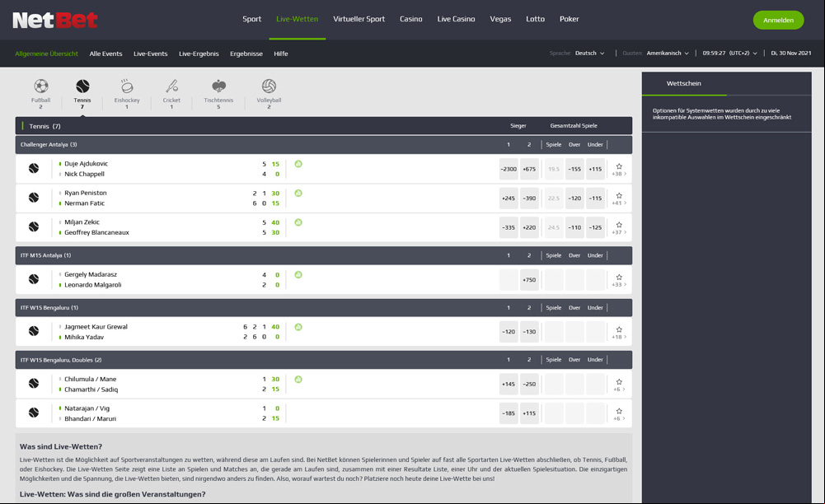Select odds +145 on Chilumula / Mane
The height and width of the screenshot is (504, 825).
tap(509, 384)
